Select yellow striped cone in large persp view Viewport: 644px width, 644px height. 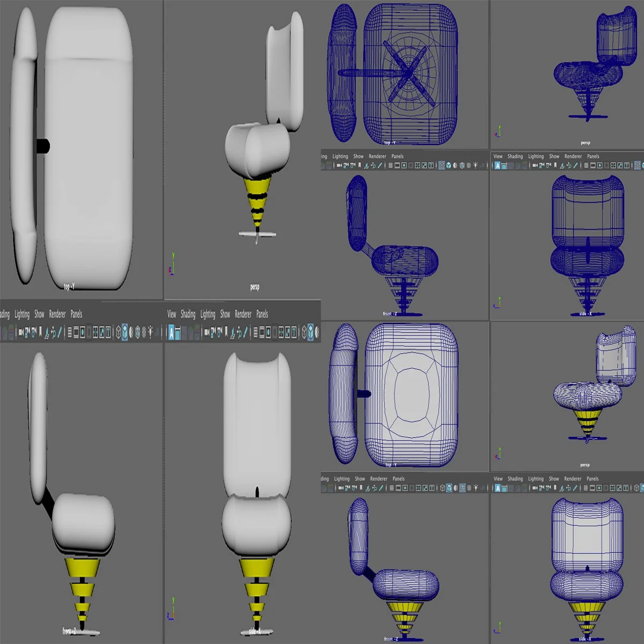coord(257,200)
